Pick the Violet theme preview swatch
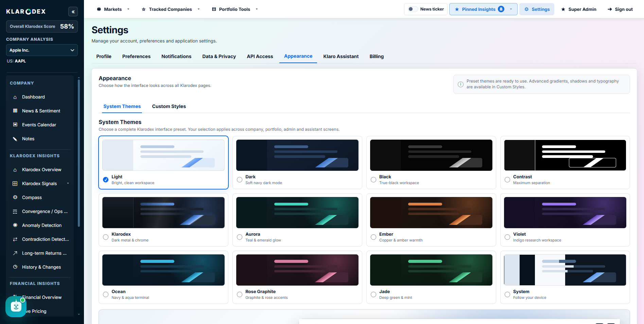The width and height of the screenshot is (644, 324). pyautogui.click(x=565, y=213)
